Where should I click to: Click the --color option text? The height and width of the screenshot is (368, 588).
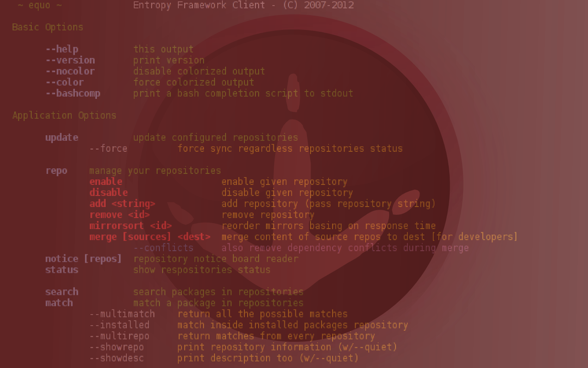point(64,82)
